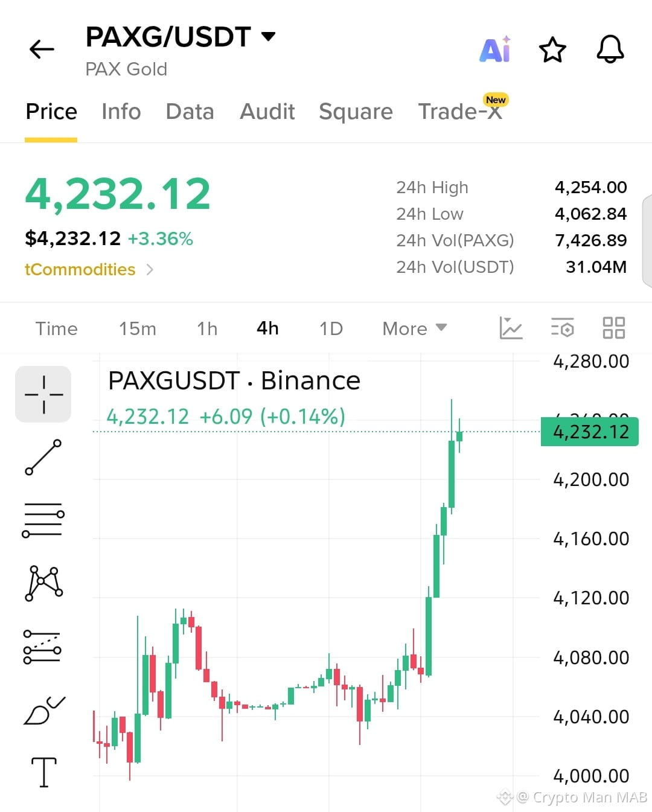The width and height of the screenshot is (652, 812).
Task: Select the 1D interval
Action: point(331,328)
